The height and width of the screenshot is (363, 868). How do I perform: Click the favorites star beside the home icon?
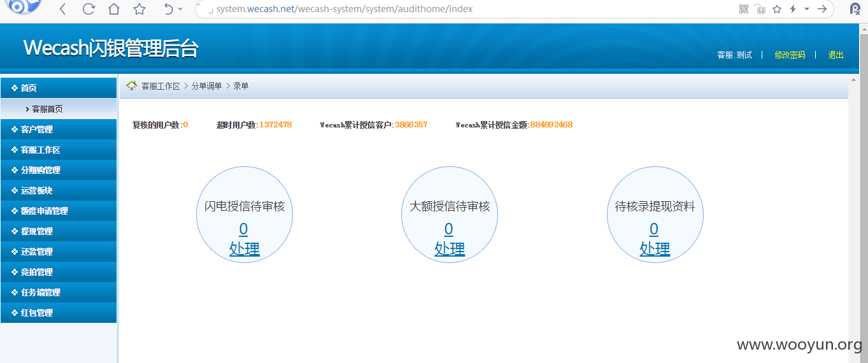(x=139, y=9)
